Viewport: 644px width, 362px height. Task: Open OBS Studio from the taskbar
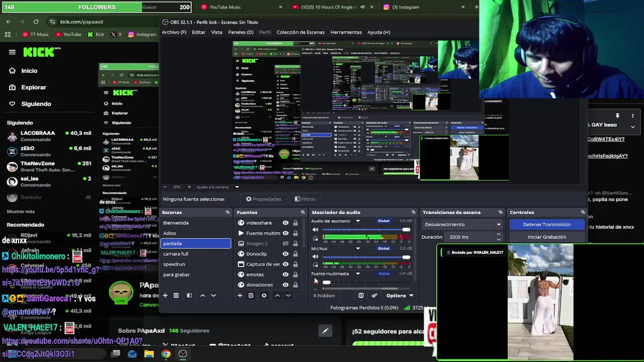183,354
